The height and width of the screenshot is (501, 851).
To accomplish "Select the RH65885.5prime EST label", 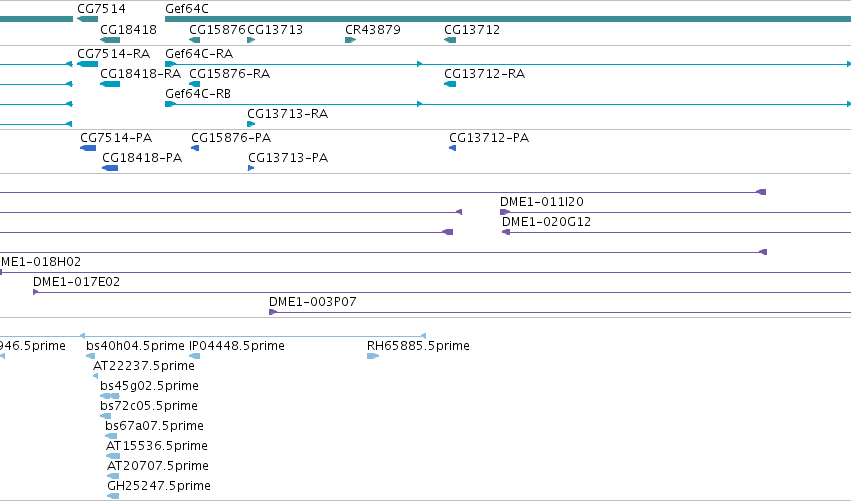I will pyautogui.click(x=418, y=345).
